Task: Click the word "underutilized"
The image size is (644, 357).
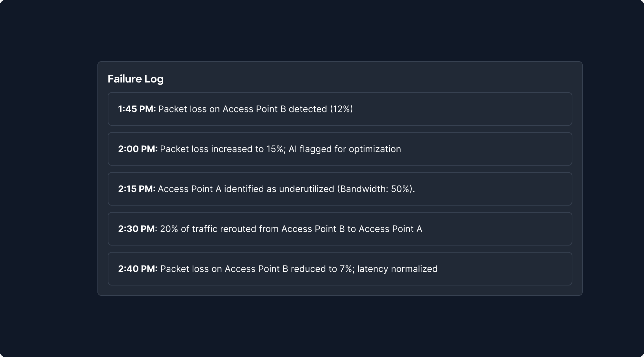Action: point(306,189)
